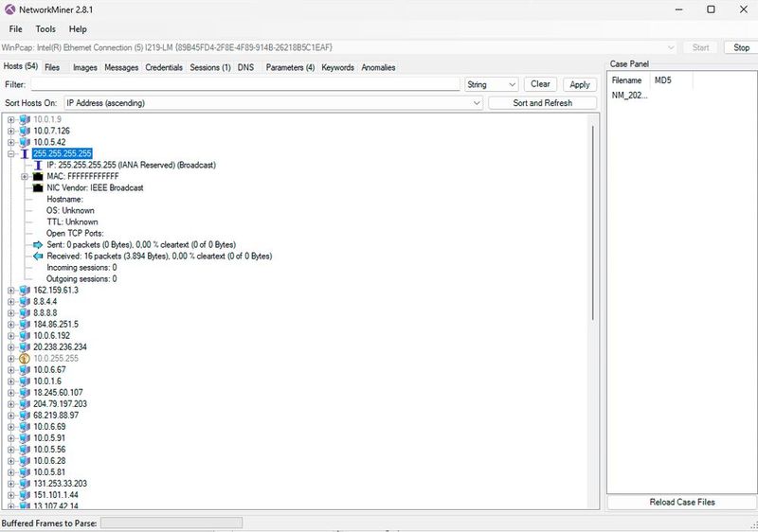Click the host icon next to 10.0.6.67
Screen dimensions: 758x532
pos(25,370)
